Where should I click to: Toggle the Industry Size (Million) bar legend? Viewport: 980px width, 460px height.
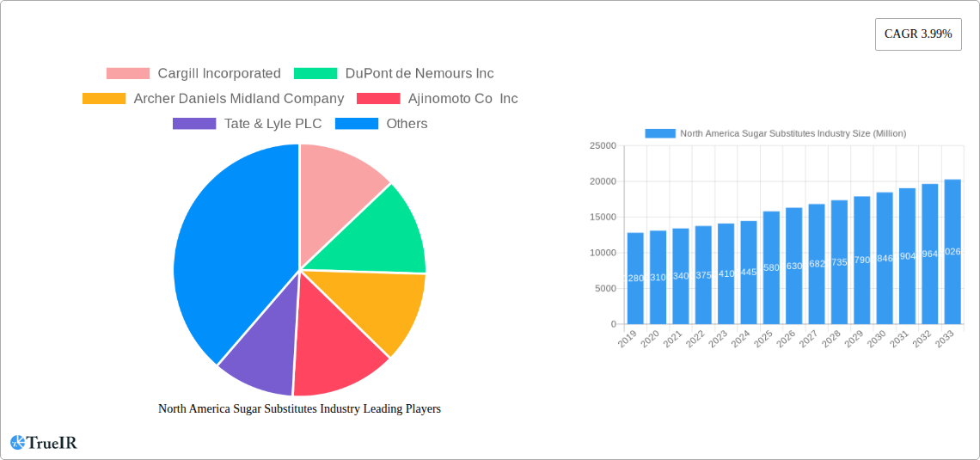tap(775, 133)
